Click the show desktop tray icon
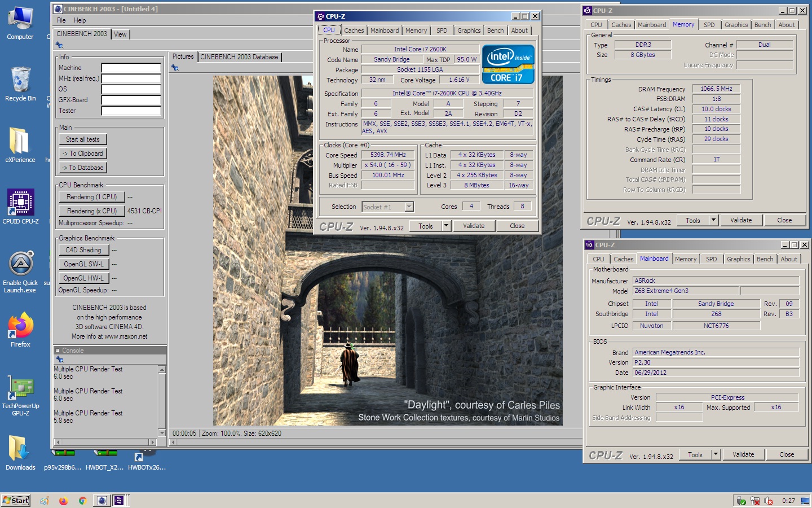This screenshot has height=508, width=812. [805, 501]
